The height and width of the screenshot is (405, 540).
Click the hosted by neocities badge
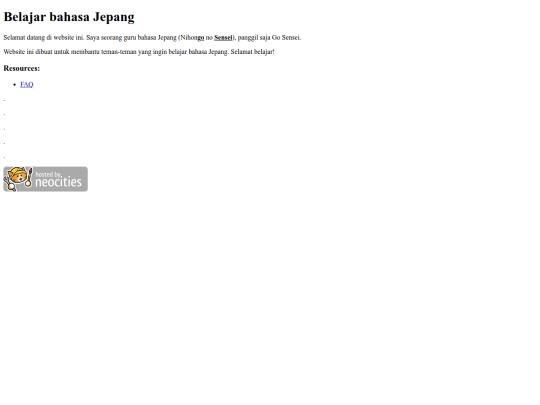[x=45, y=179]
